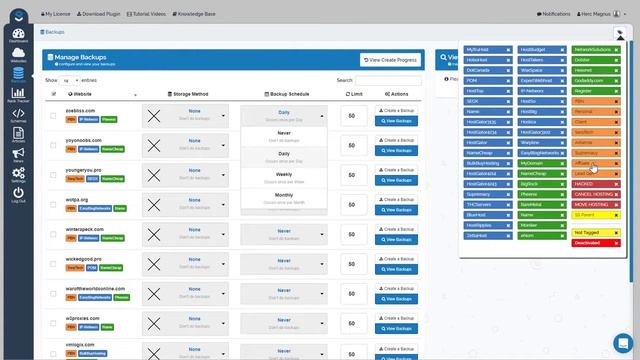Check the waroftheworldsonline.com row checkbox
This screenshot has width=640, height=360.
(x=53, y=294)
